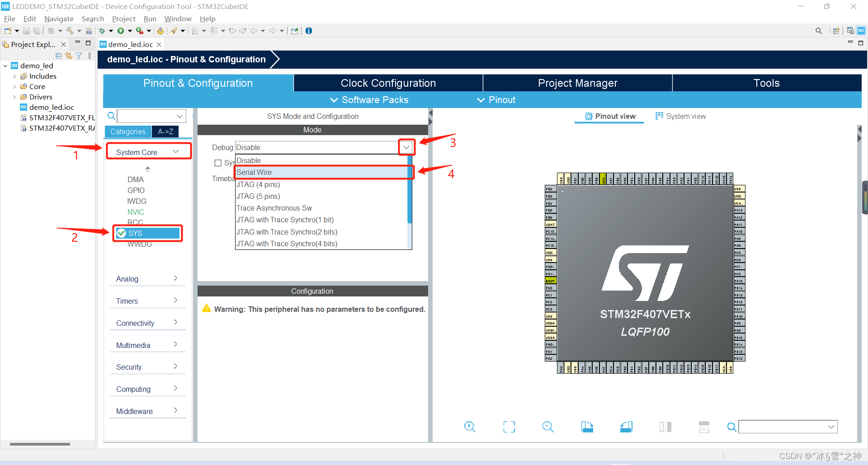Screen dimensions: 868x465
Task: Zoom out on the chip pinout
Action: click(548, 427)
